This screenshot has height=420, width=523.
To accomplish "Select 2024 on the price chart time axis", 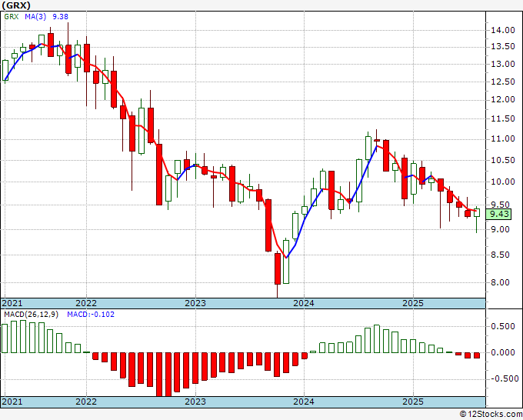I will click(304, 303).
